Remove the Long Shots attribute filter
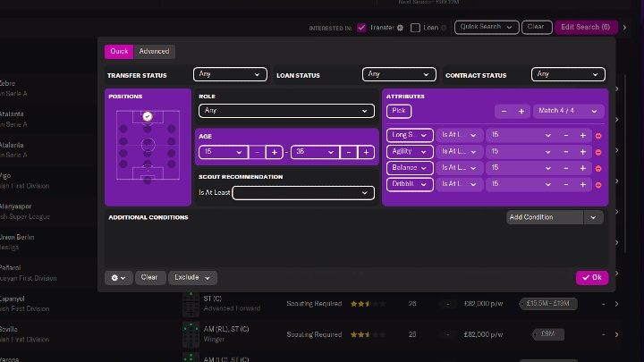Screen dimensions: 644x362 [x=598, y=136]
